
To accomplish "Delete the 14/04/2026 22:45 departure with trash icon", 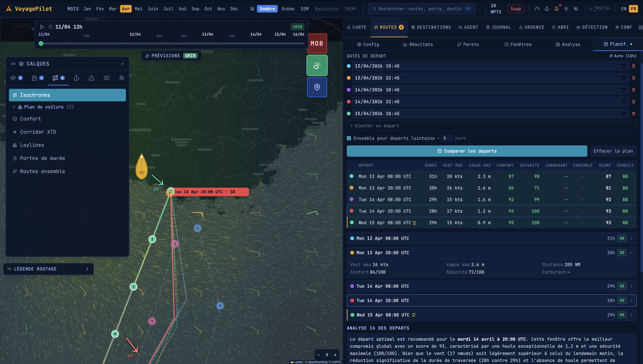I will coord(633,102).
